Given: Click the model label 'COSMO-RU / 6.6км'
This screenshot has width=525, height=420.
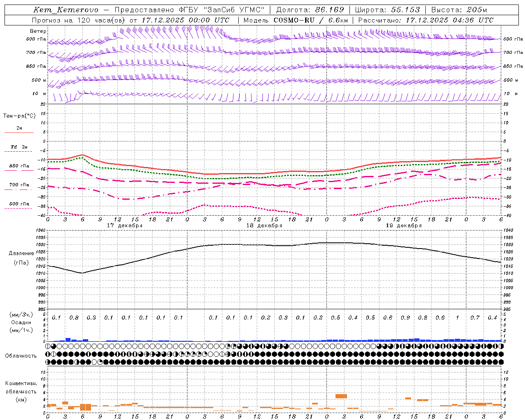Looking at the screenshot, I should coord(311,20).
